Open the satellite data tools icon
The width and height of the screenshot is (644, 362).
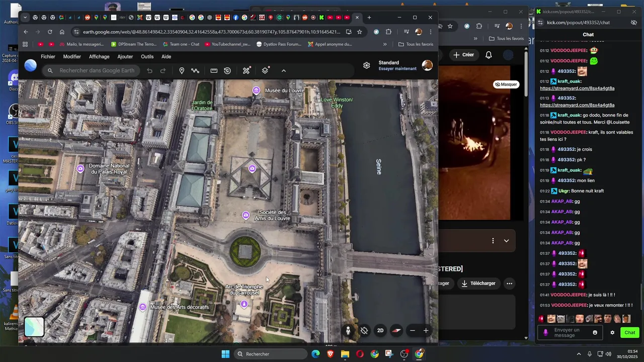(247, 71)
